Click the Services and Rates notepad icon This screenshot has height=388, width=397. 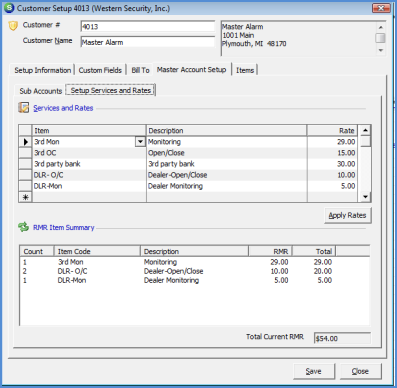click(x=23, y=108)
